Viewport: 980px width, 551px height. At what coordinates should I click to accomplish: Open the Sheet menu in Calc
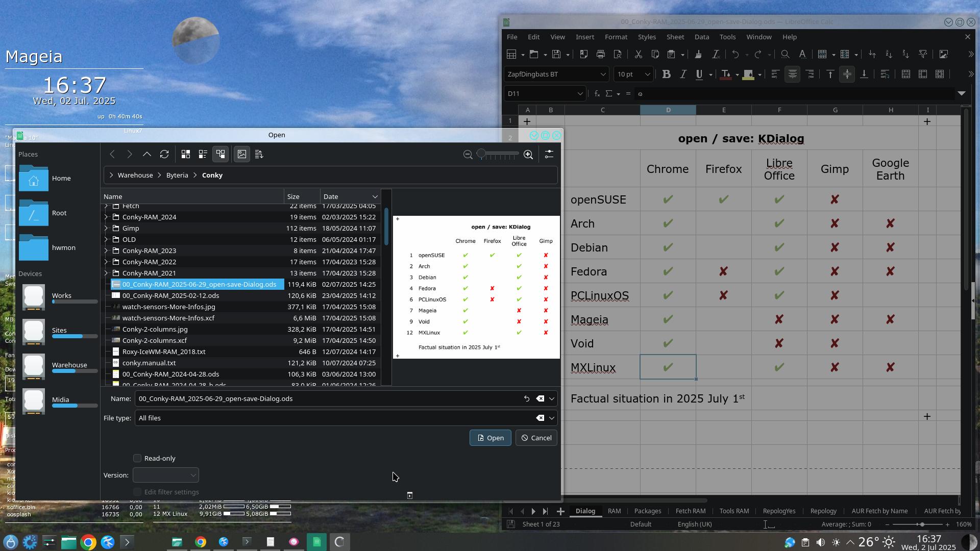point(675,37)
